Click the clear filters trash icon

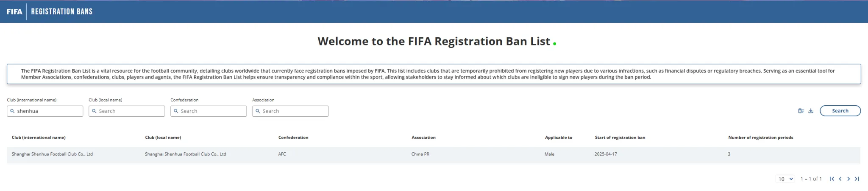801,111
